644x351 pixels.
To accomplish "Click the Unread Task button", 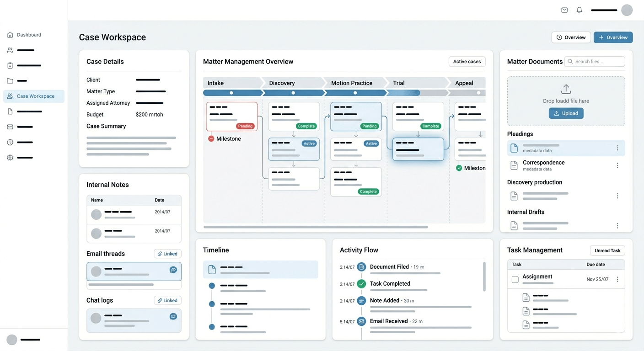I will coord(607,250).
